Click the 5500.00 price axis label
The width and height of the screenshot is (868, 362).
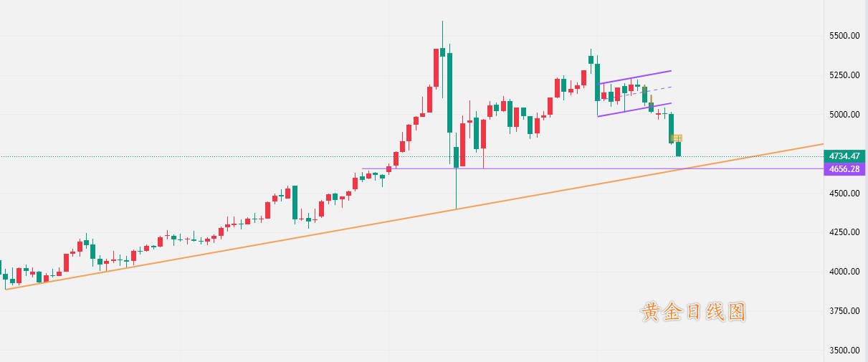pyautogui.click(x=844, y=36)
